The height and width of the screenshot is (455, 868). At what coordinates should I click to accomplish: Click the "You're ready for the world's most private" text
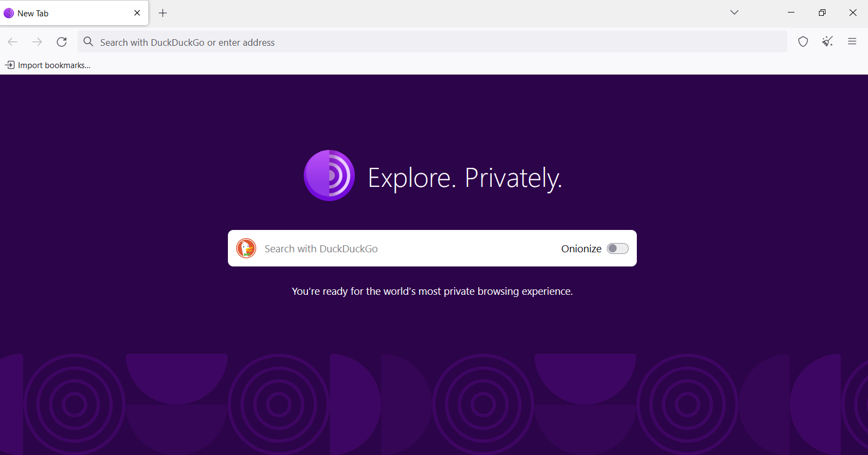click(x=432, y=292)
